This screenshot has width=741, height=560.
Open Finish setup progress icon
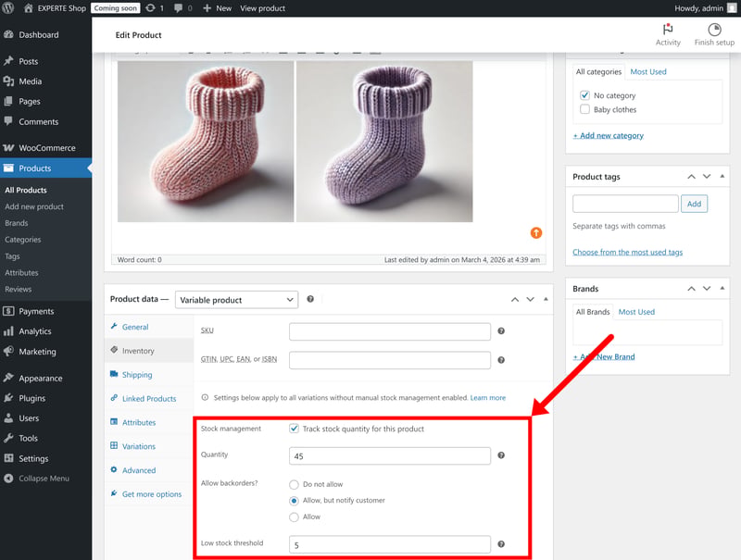(x=714, y=30)
